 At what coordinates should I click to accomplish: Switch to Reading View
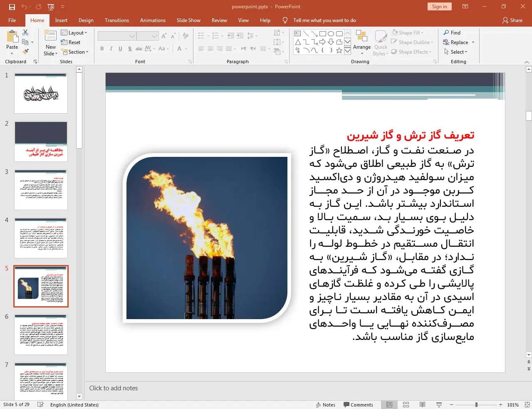tap(422, 404)
